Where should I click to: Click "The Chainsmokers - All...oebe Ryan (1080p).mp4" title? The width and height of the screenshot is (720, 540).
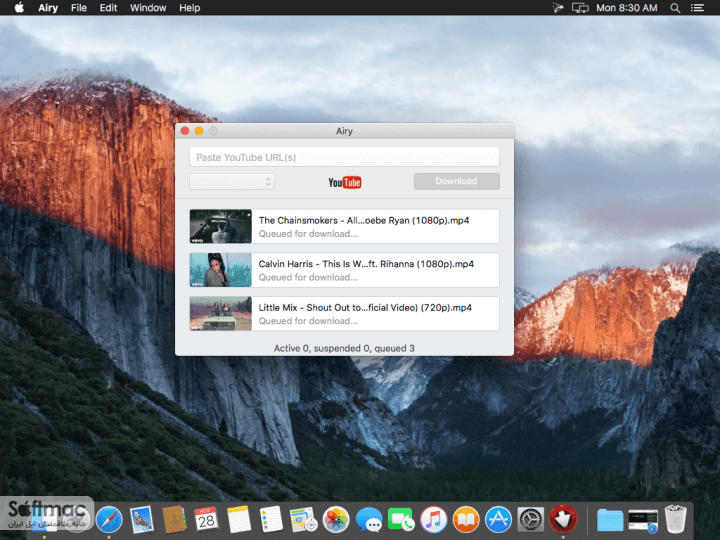coord(364,220)
